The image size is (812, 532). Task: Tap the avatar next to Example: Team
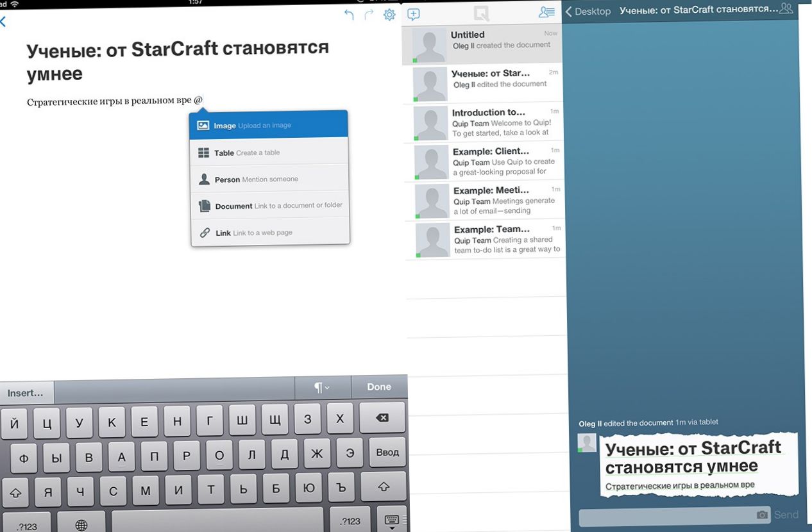(x=433, y=240)
